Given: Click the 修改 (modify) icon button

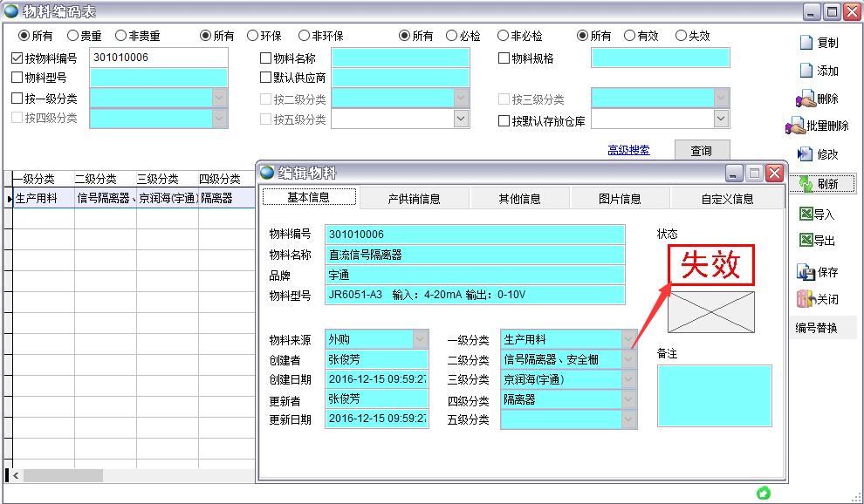Looking at the screenshot, I should tap(806, 154).
